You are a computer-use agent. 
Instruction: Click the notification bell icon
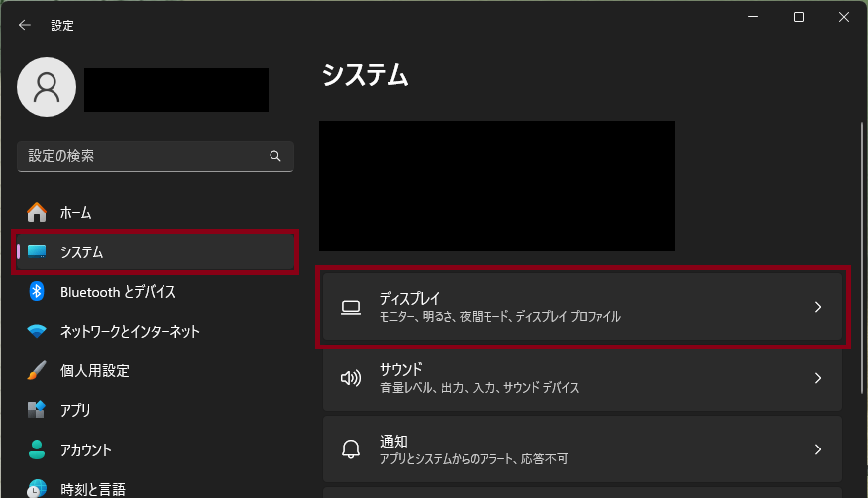(350, 449)
